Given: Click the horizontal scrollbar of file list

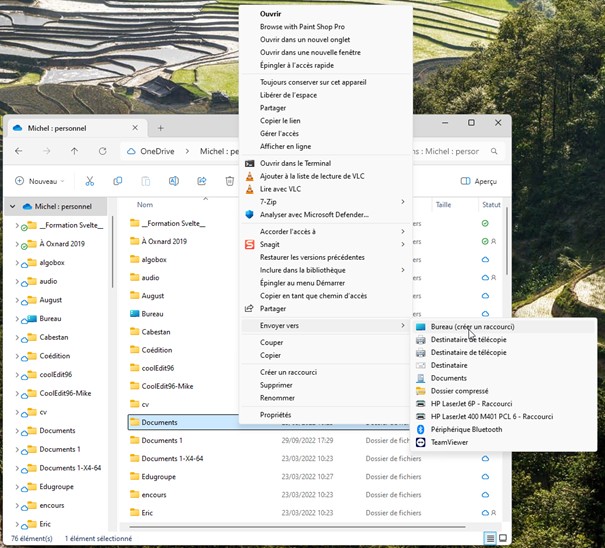Looking at the screenshot, I should pos(297,526).
